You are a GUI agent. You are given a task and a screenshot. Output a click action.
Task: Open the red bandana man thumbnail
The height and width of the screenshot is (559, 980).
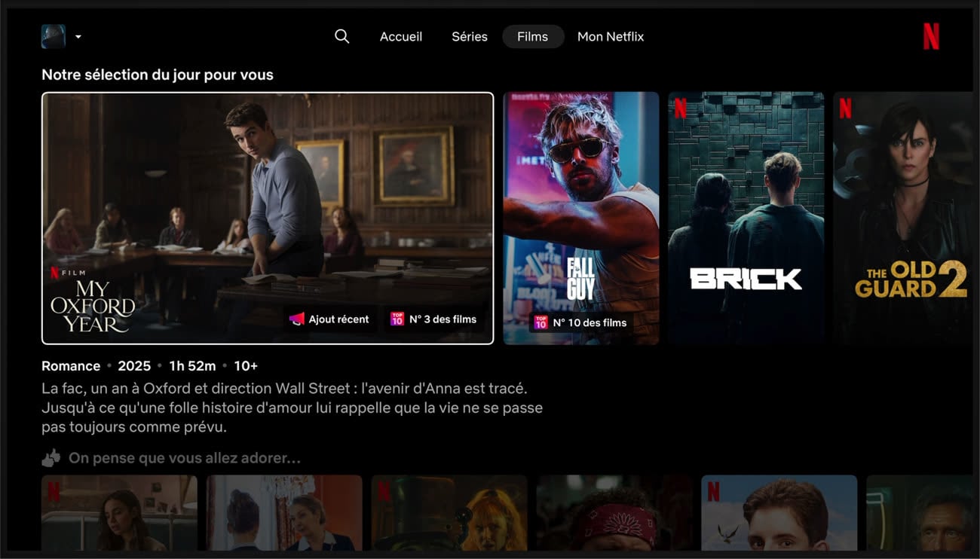(x=614, y=512)
